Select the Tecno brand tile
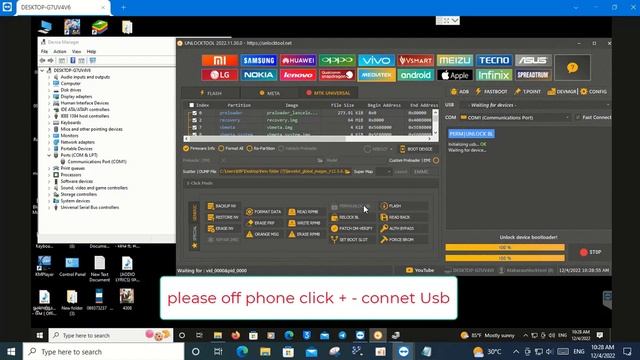 pyautogui.click(x=494, y=60)
